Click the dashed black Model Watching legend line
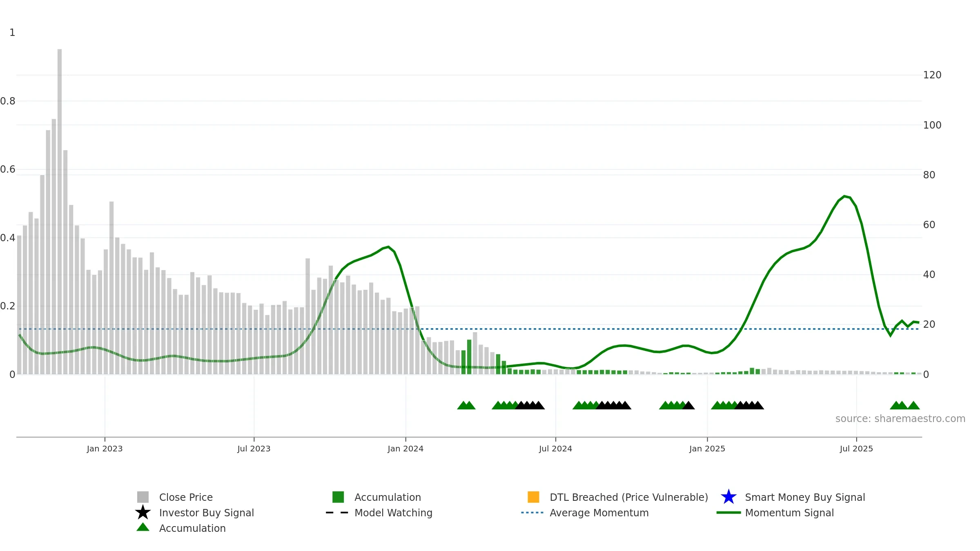This screenshot has width=980, height=551. tap(337, 513)
